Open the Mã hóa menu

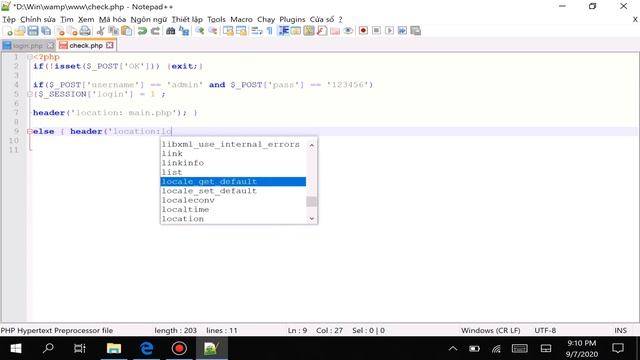point(112,19)
